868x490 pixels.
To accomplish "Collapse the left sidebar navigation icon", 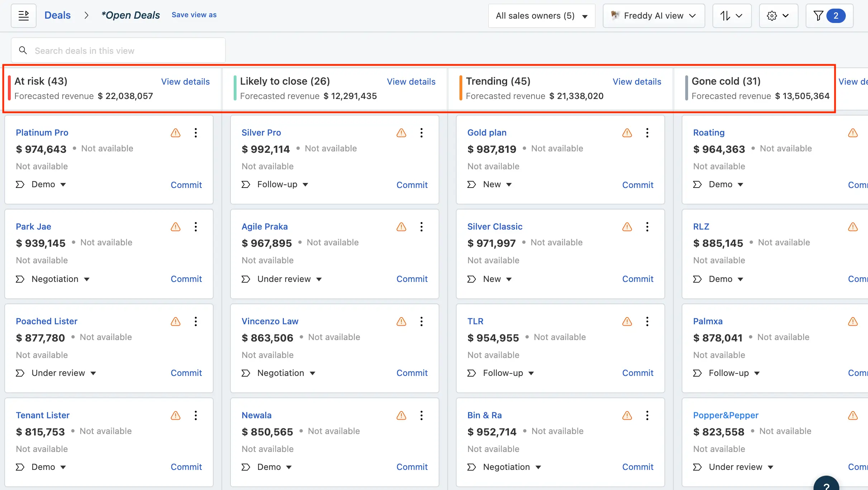I will click(x=24, y=15).
